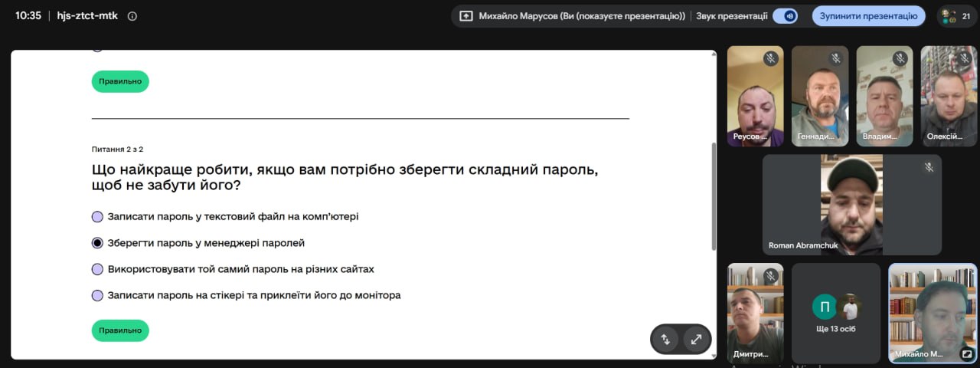Click picture-in-picture icon on Михайло М tile
The image size is (980, 368).
(967, 354)
